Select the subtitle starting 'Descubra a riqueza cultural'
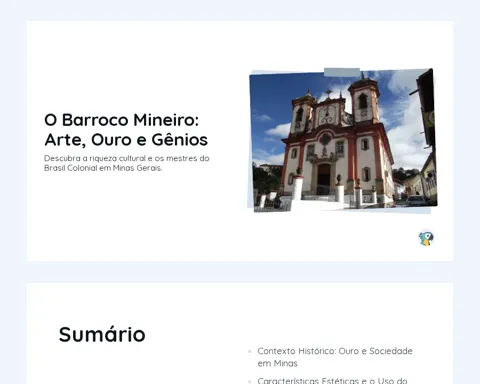 pos(127,163)
